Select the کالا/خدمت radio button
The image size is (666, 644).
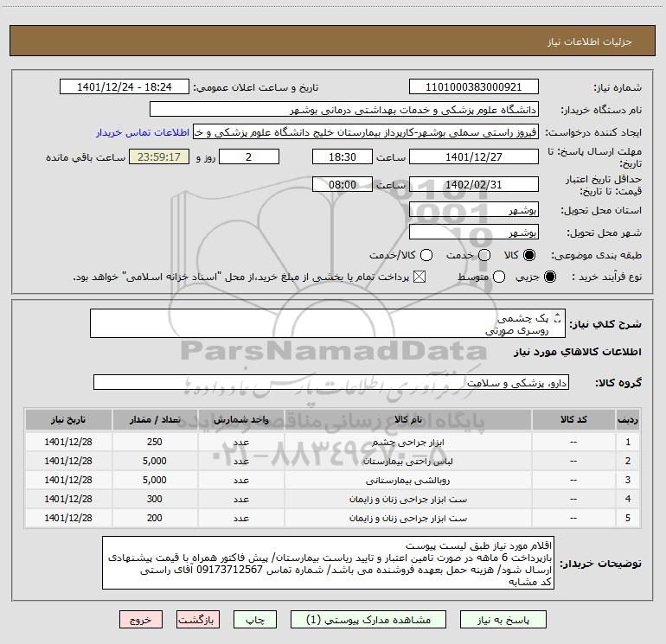(426, 255)
